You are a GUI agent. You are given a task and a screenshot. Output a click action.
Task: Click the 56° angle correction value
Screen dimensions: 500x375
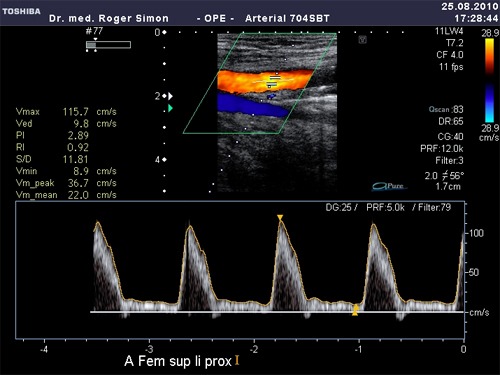[x=456, y=175]
